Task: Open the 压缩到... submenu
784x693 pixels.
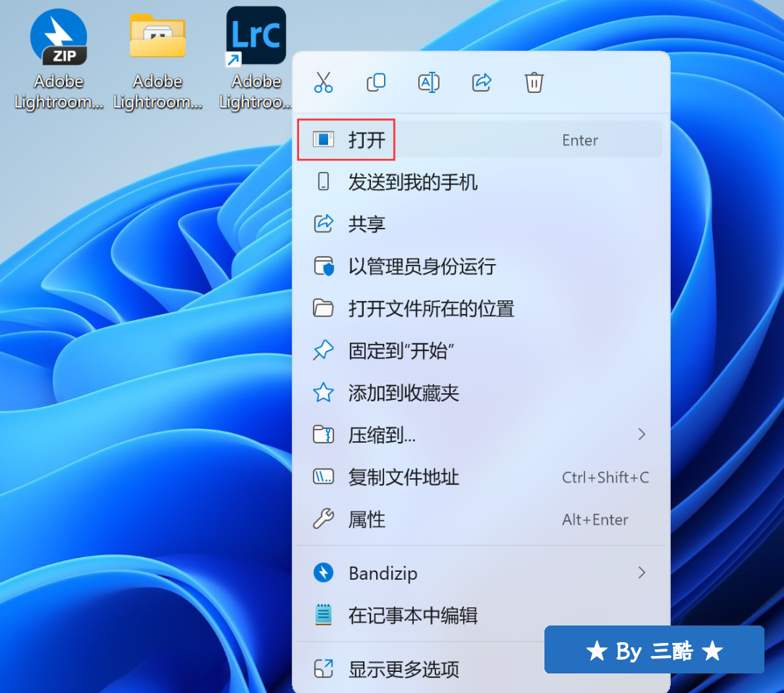Action: (480, 435)
